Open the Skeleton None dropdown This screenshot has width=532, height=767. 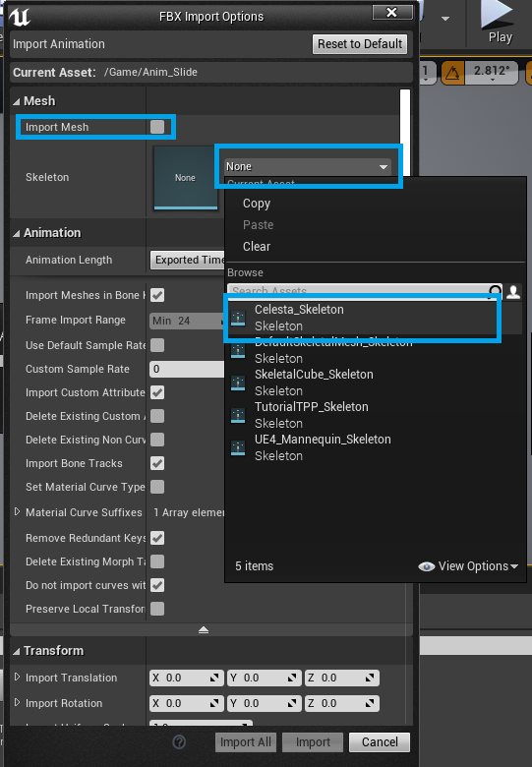pos(308,167)
